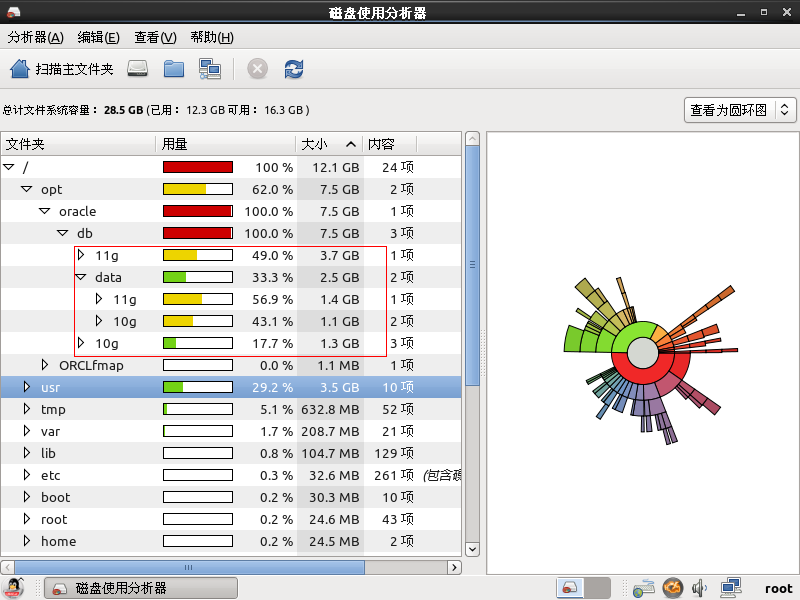Viewport: 800px width, 600px height.
Task: Collapse the db folder
Action: click(63, 233)
